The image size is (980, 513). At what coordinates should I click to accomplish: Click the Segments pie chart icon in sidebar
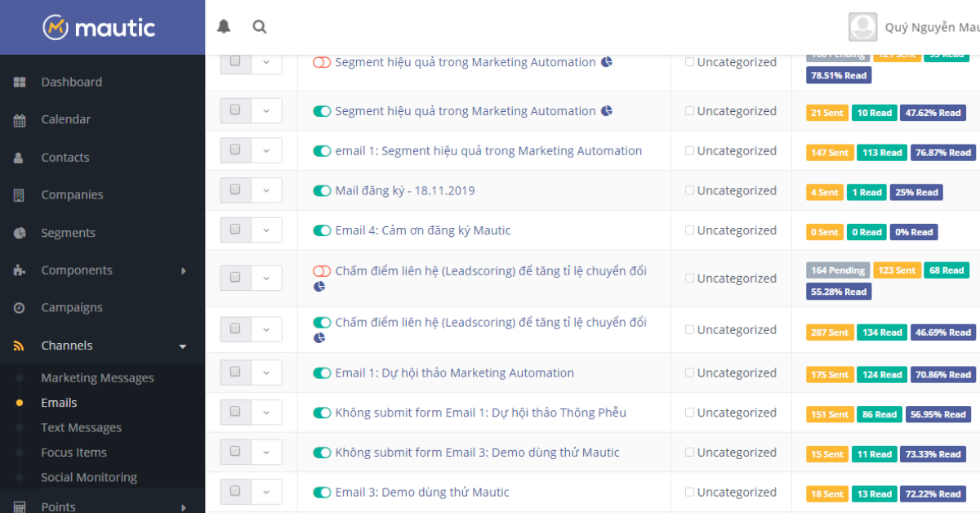(x=20, y=233)
